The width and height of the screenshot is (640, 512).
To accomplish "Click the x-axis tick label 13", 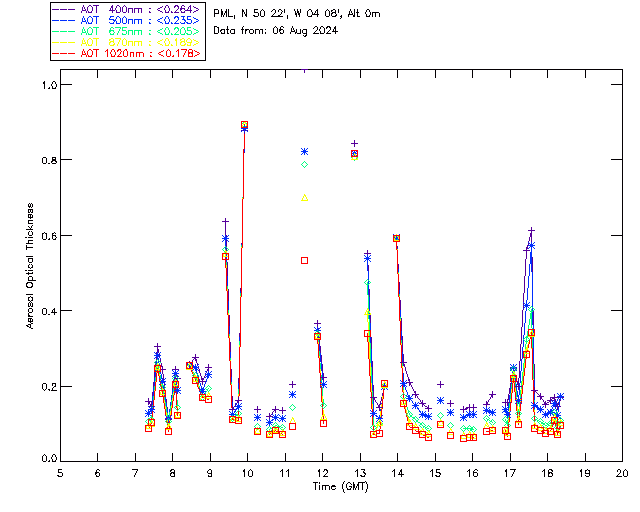I will point(360,473).
